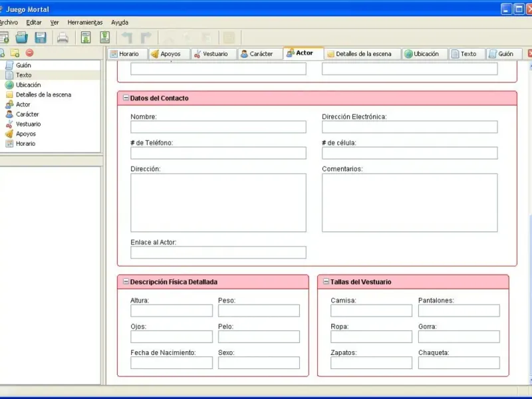Save the project with the floppy disk icon

coord(41,37)
